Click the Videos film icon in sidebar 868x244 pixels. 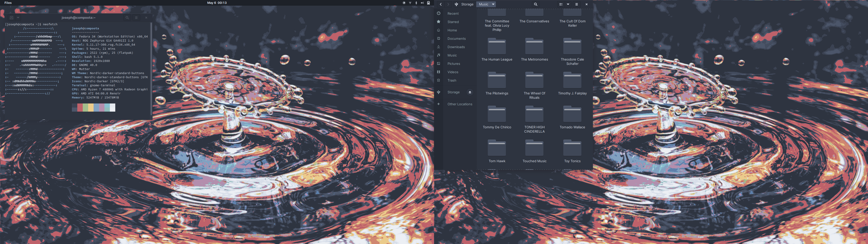click(438, 72)
